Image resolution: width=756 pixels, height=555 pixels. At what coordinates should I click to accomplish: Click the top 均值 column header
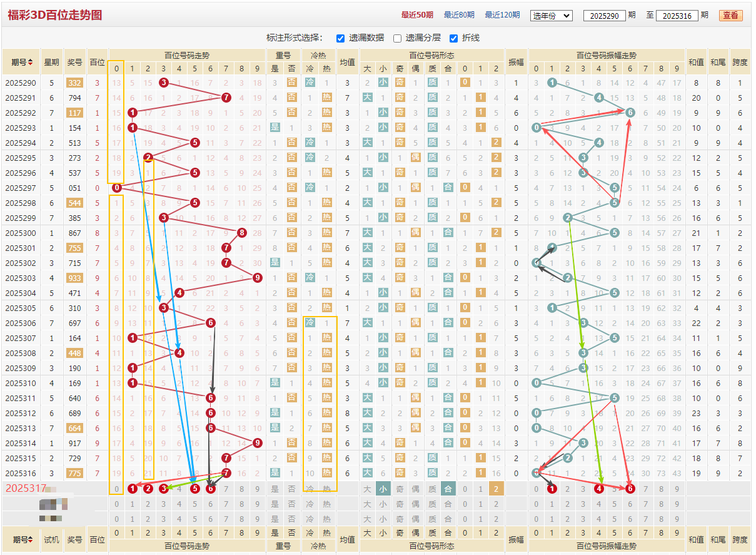347,63
